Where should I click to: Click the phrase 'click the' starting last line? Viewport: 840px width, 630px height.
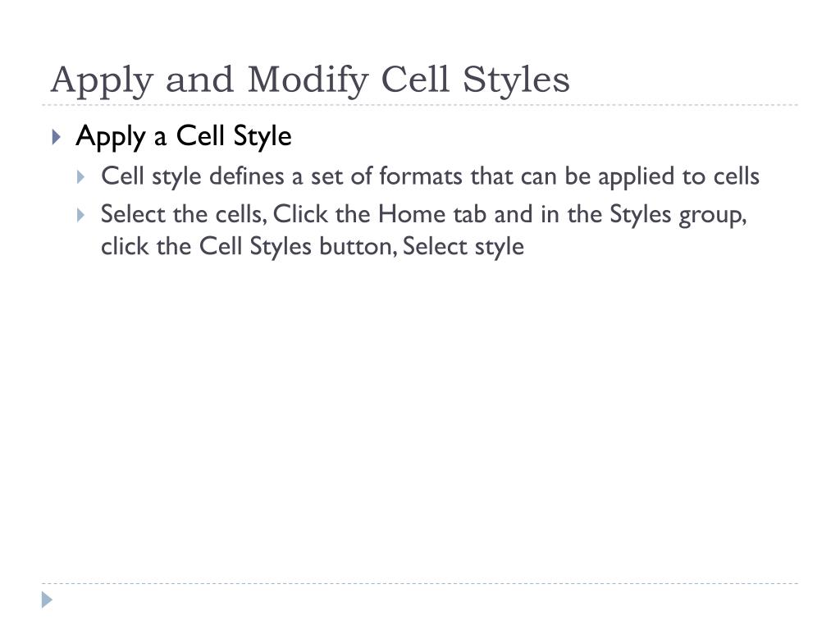tap(146, 247)
